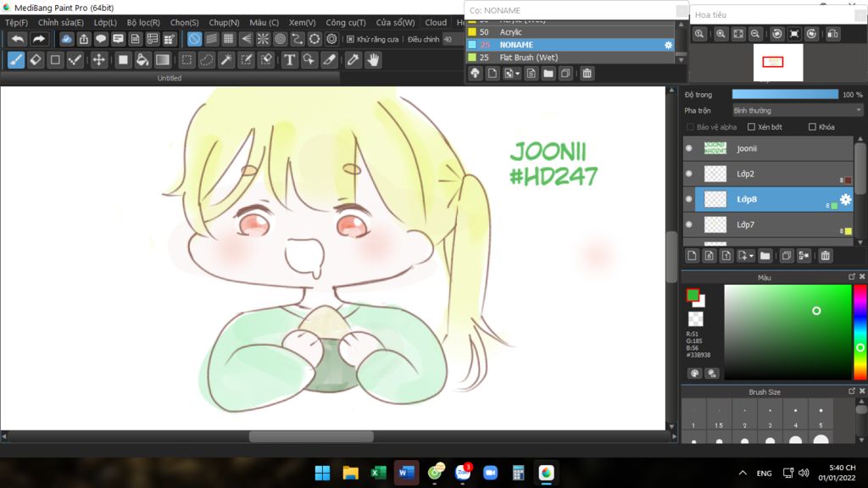The height and width of the screenshot is (488, 868).
Task: Select the Select Pen tool
Action: (x=247, y=60)
